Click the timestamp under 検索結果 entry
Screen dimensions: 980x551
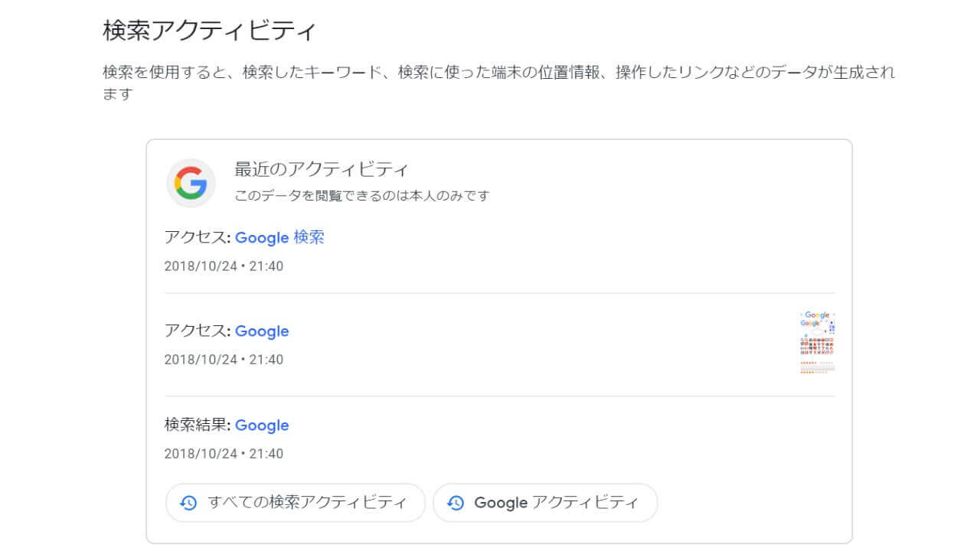click(224, 454)
